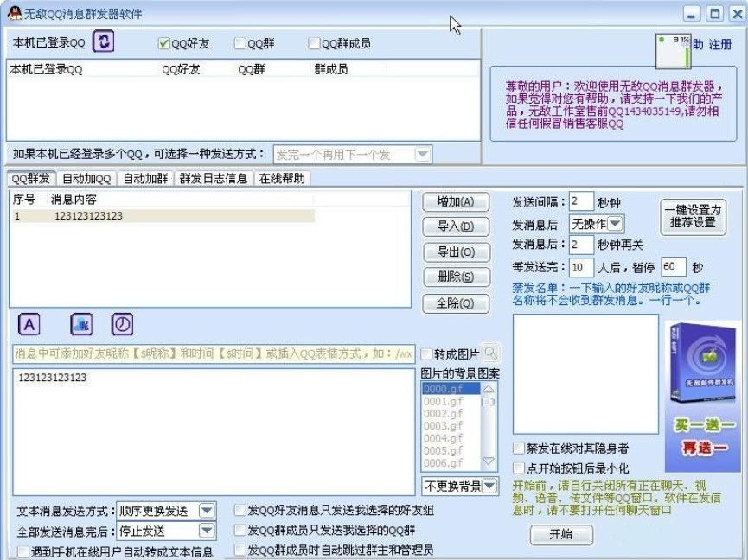
Task: Select message row 1 123123123123
Action: click(x=163, y=216)
